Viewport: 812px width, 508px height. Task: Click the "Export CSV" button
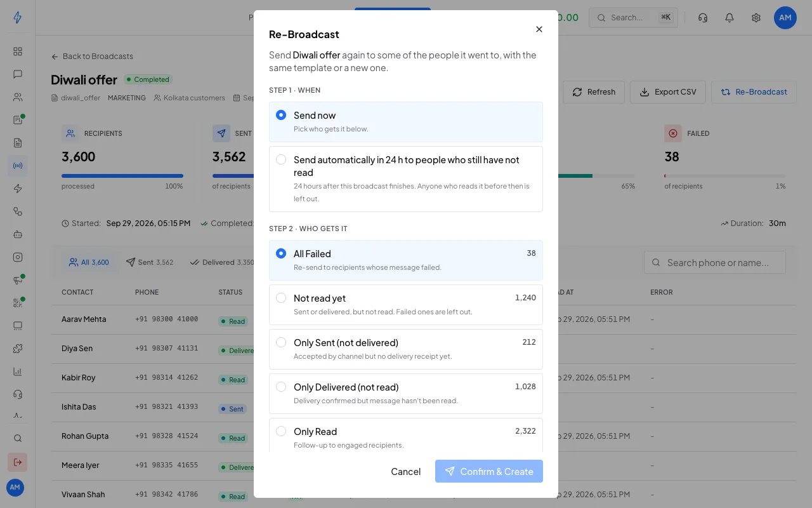[668, 92]
